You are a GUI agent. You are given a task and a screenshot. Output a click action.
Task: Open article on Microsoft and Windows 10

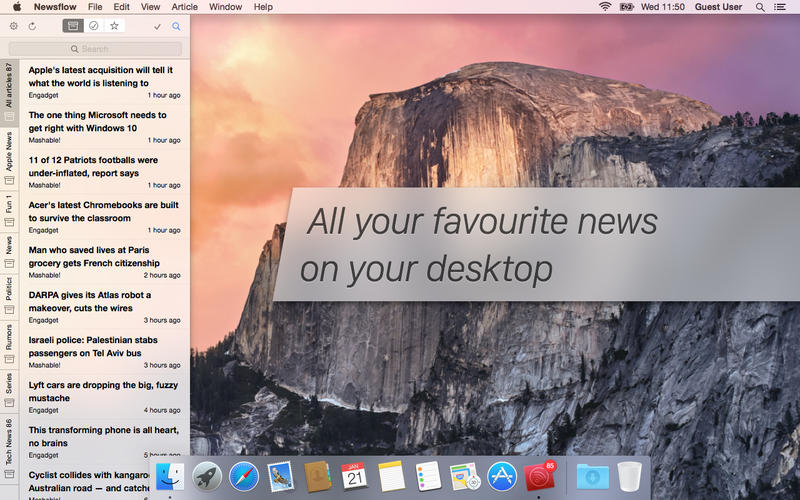point(105,127)
